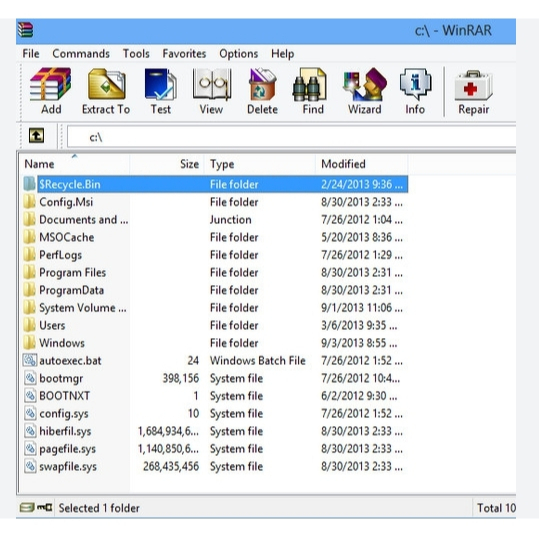
Task: Select the '$Recycle.Bin' row name
Action: (x=70, y=184)
